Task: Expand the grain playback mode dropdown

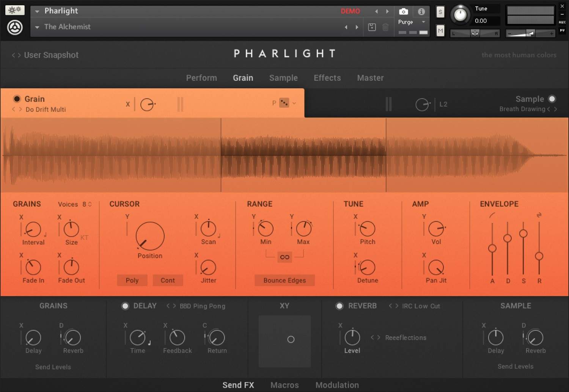Action: pos(293,103)
